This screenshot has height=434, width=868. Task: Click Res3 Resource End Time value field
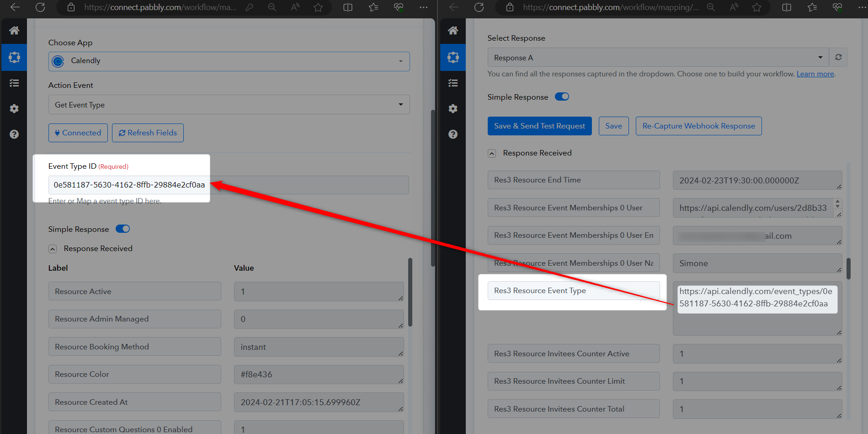click(x=757, y=180)
